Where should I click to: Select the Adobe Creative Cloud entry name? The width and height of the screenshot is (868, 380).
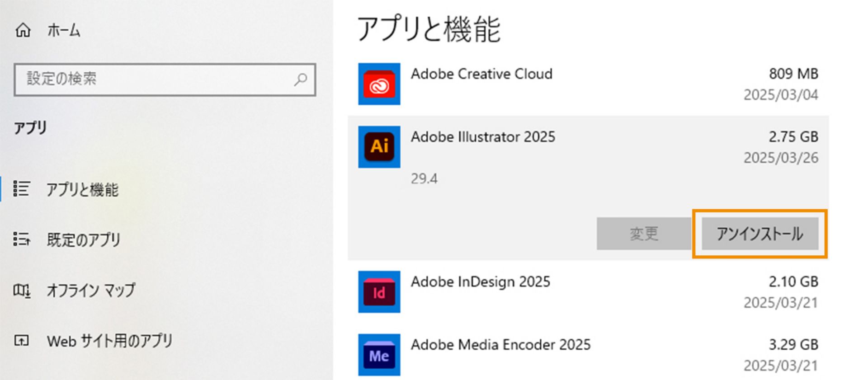click(481, 74)
